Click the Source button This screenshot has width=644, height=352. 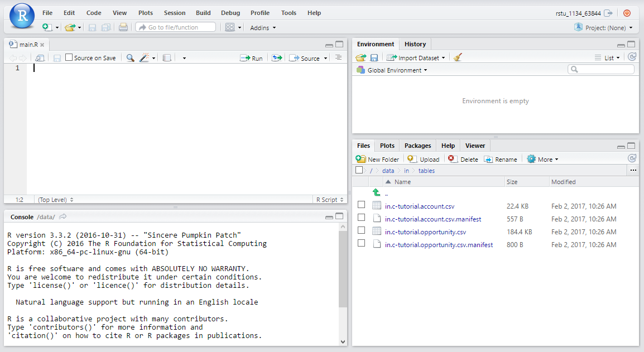[304, 59]
